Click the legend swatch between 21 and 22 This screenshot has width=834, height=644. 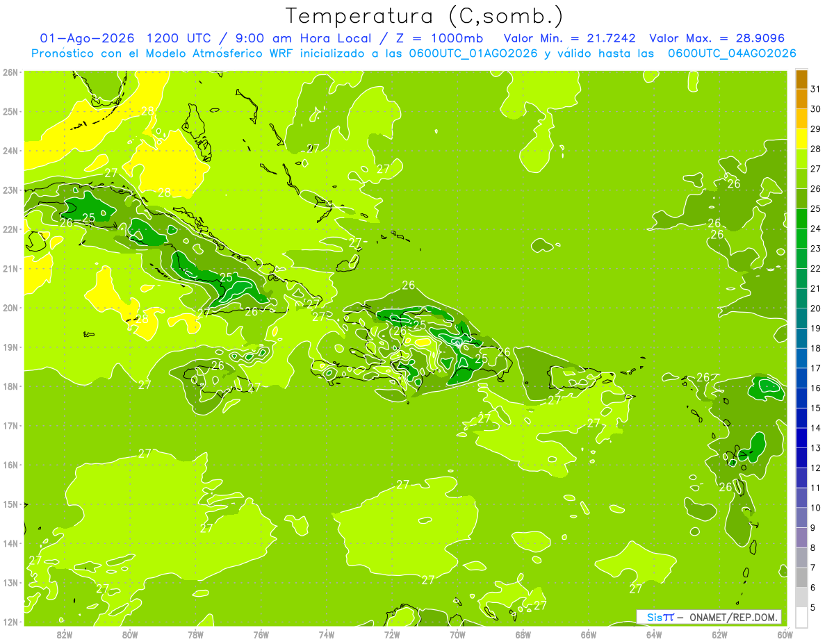(x=801, y=279)
